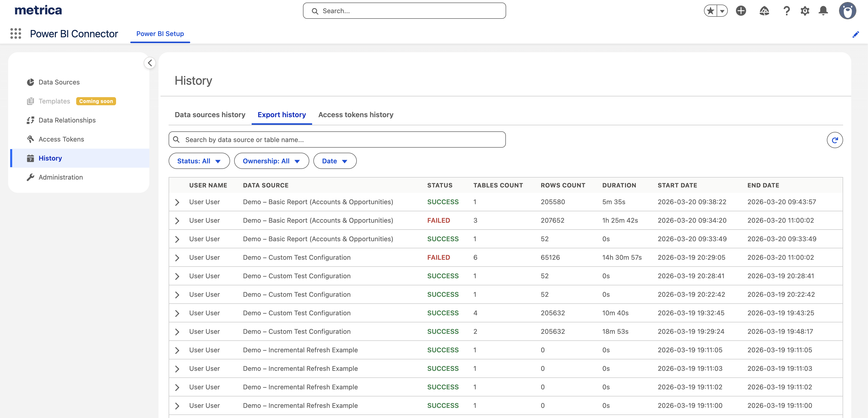
Task: Click the global create plus icon
Action: [741, 11]
